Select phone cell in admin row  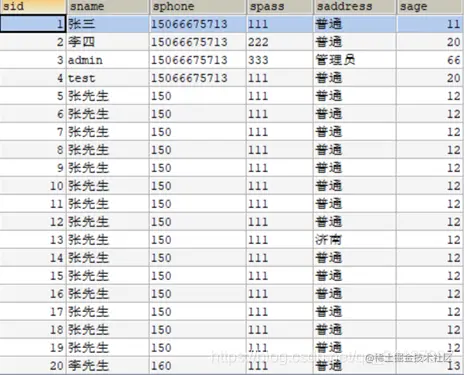click(x=198, y=60)
